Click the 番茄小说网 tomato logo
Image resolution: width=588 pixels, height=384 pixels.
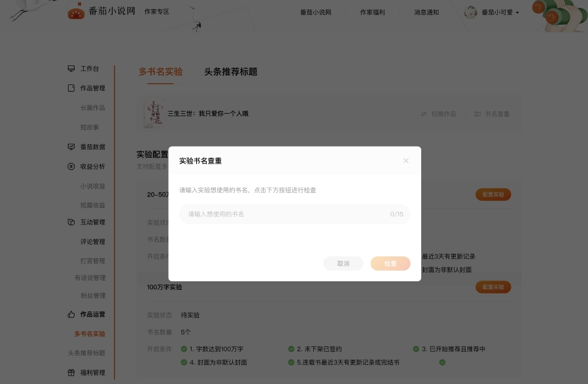(x=77, y=12)
